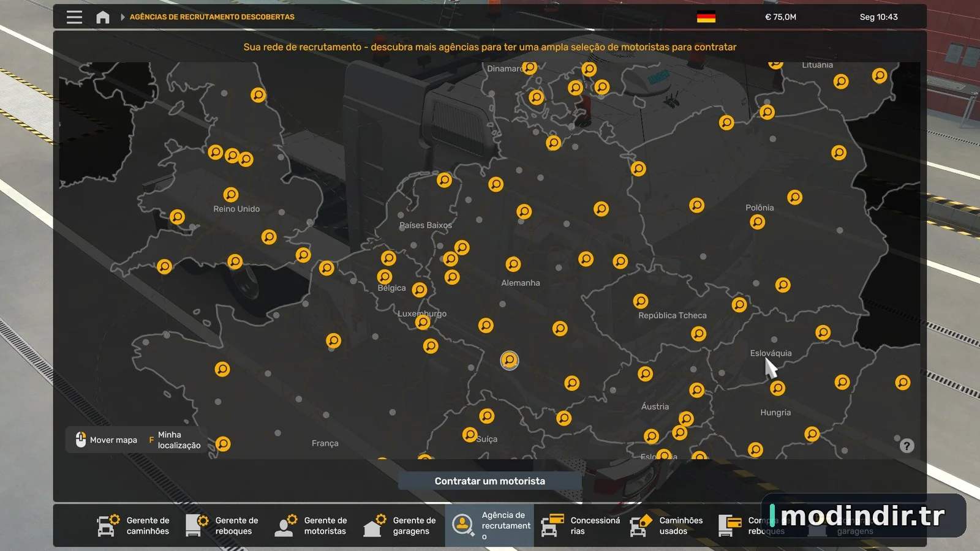Viewport: 980px width, 551px height.
Task: Click the França country label
Action: [x=325, y=443]
